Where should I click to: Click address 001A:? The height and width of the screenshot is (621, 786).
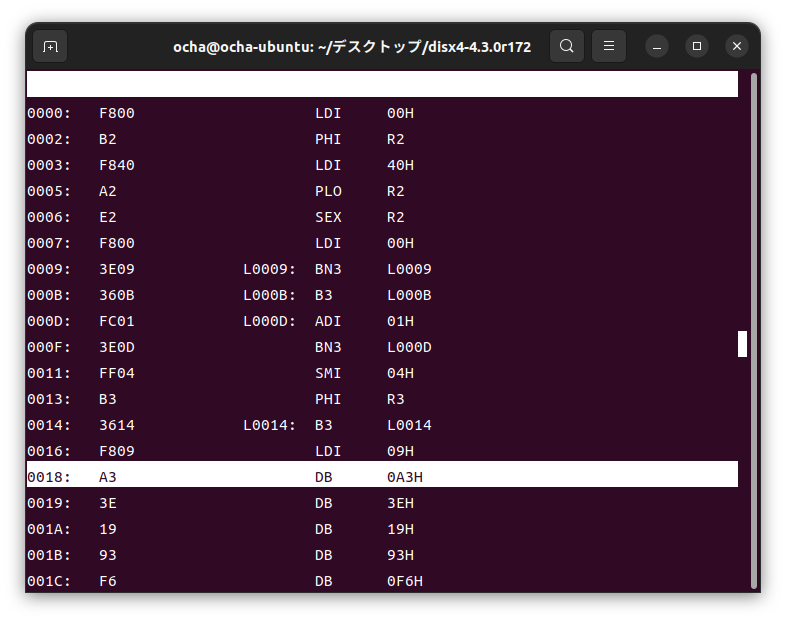tap(49, 529)
